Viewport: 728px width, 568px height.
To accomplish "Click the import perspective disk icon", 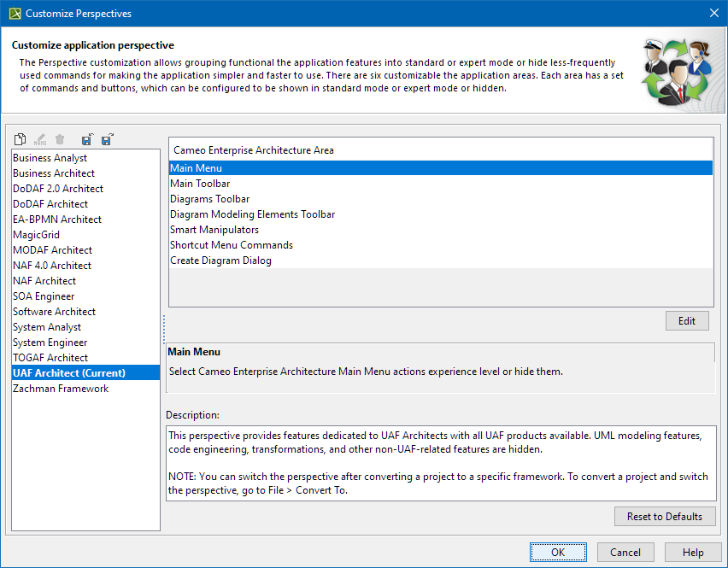I will (87, 139).
